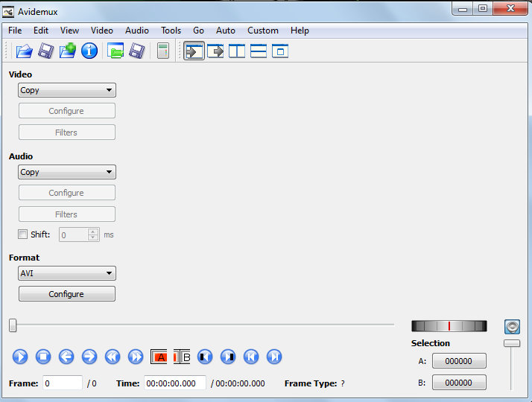532x402 pixels.
Task: Select the Side by side preview icon
Action: tap(237, 51)
